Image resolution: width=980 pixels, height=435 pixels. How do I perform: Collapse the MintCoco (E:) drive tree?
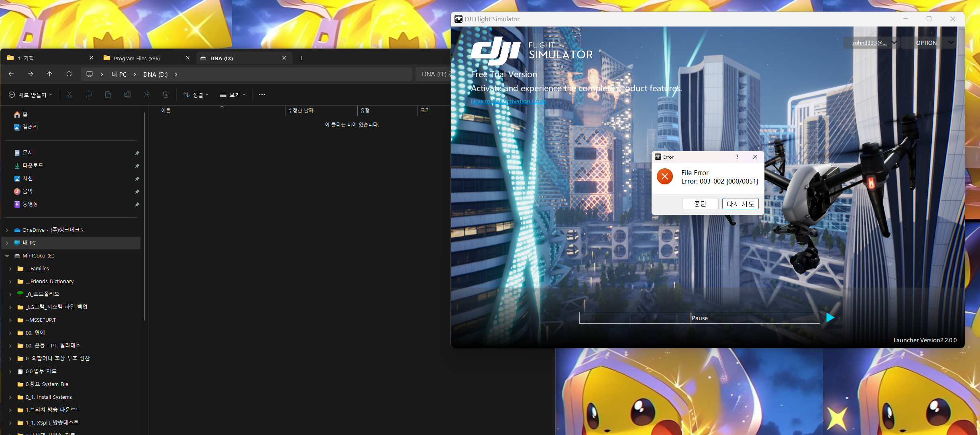7,256
